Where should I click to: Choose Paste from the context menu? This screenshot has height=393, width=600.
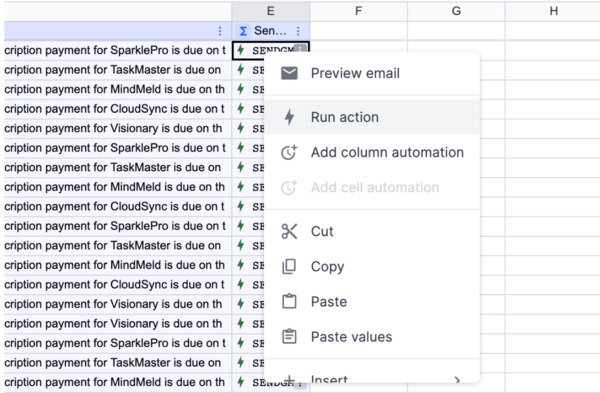[372, 302]
